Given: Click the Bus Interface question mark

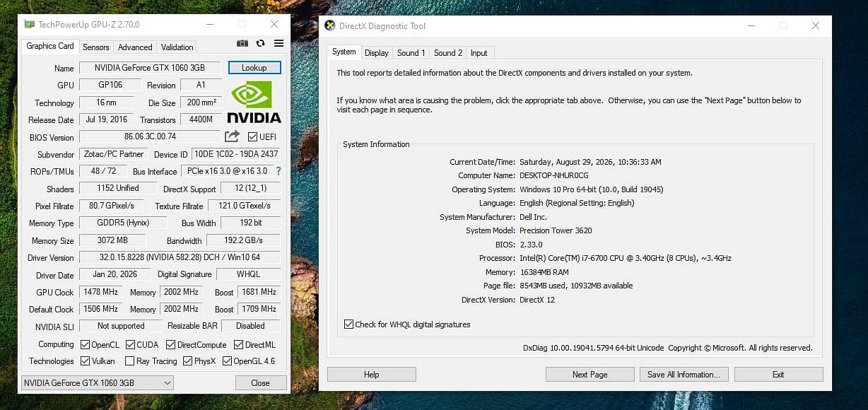Looking at the screenshot, I should point(278,171).
